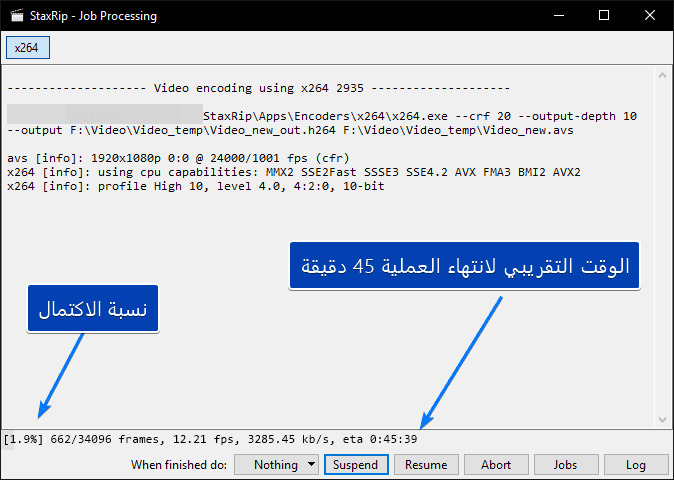Click the 'When finished do:' label
The height and width of the screenshot is (480, 674).
tap(179, 465)
